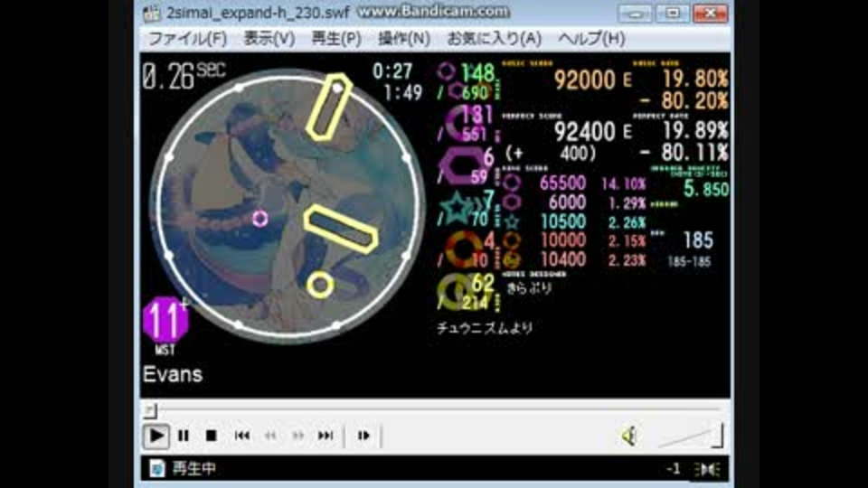Click the 再生中 status text

click(193, 469)
